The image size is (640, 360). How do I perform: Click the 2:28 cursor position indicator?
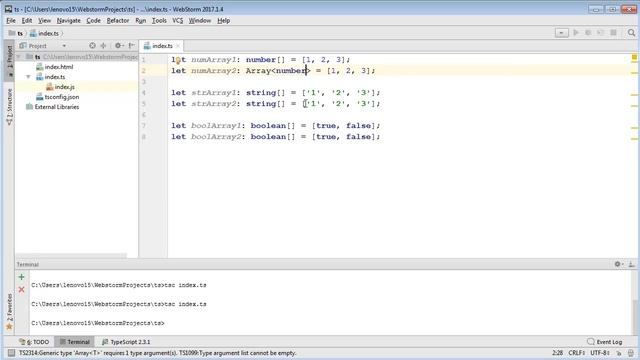(557, 353)
